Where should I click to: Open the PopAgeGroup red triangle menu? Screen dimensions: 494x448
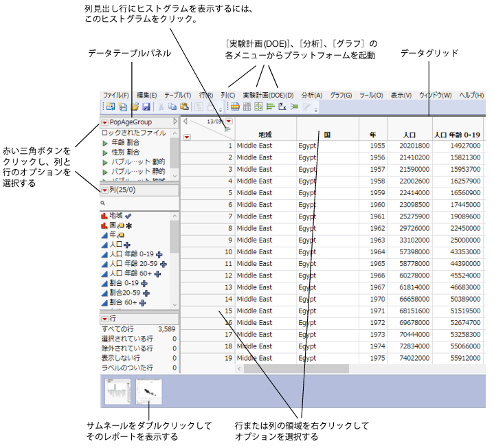(x=105, y=122)
